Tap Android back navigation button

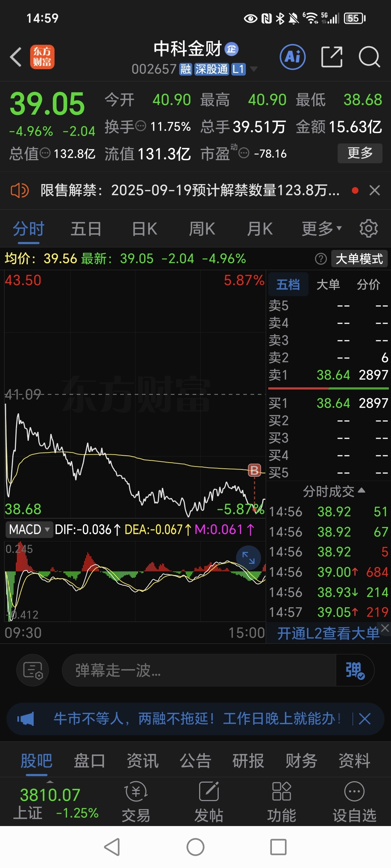(112, 847)
